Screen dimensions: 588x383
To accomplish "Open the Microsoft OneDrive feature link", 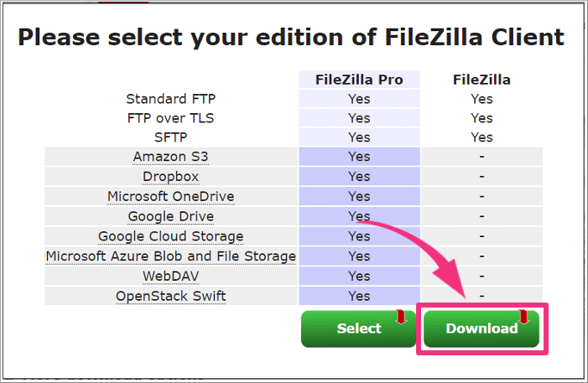I will [170, 196].
